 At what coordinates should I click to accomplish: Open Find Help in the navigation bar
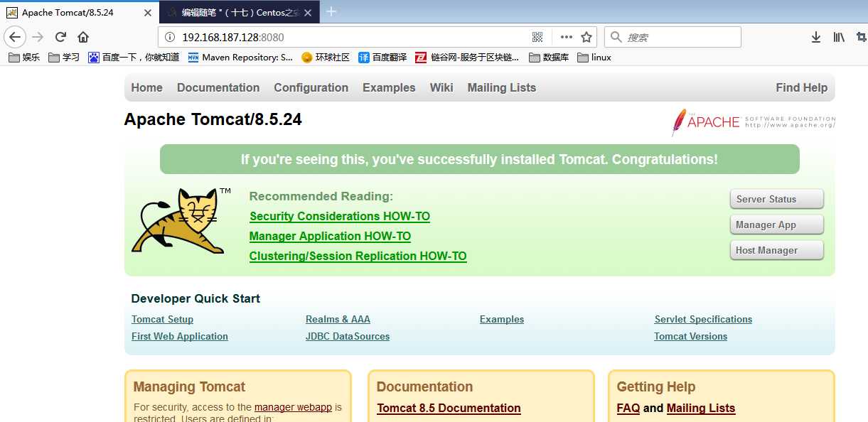pyautogui.click(x=802, y=87)
